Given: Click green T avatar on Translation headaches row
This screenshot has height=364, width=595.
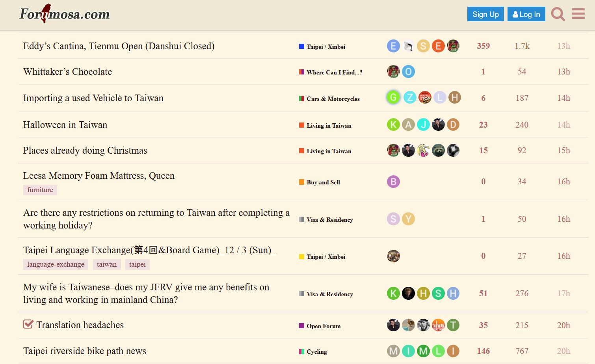Looking at the screenshot, I should coord(453,325).
